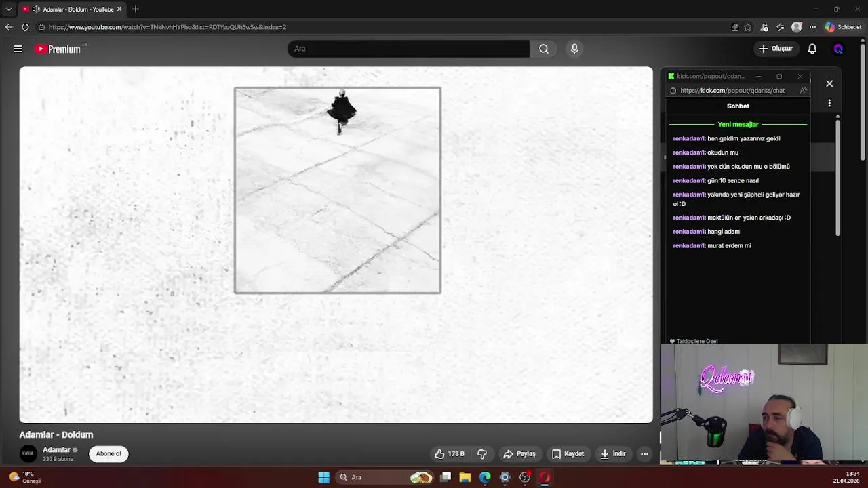Open YouTube notifications bell
Screen dimensions: 868x488
pyautogui.click(x=812, y=49)
